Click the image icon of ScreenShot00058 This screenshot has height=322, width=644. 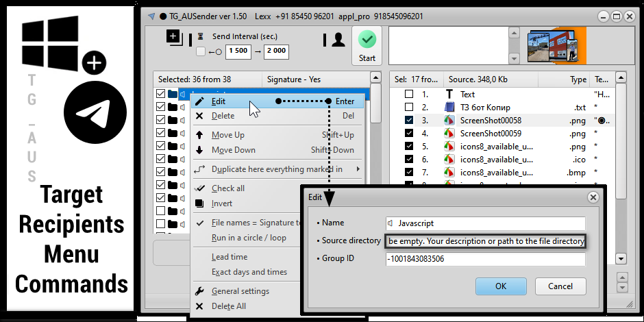pos(449,121)
